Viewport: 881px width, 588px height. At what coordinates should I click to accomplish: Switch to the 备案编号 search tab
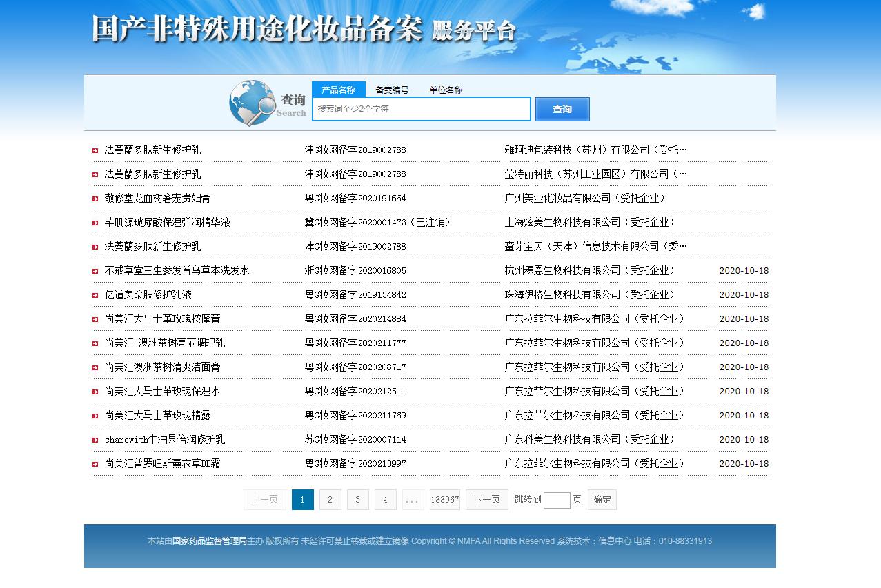tap(391, 90)
